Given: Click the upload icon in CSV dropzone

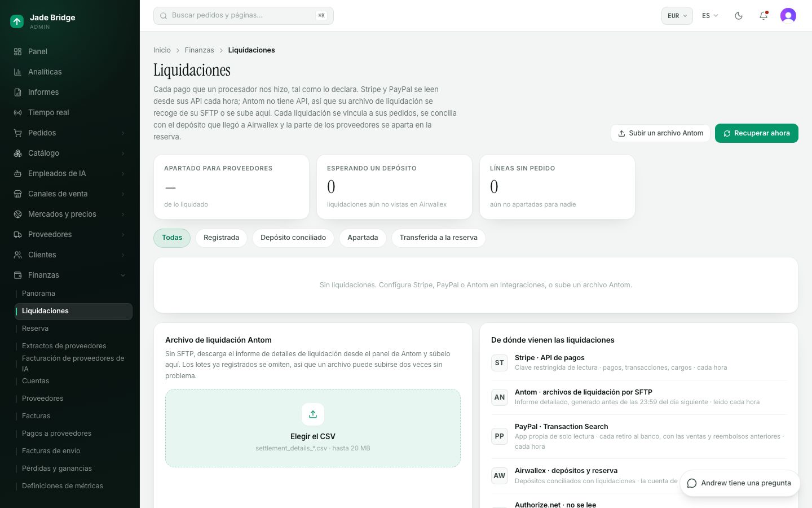Looking at the screenshot, I should 313,414.
